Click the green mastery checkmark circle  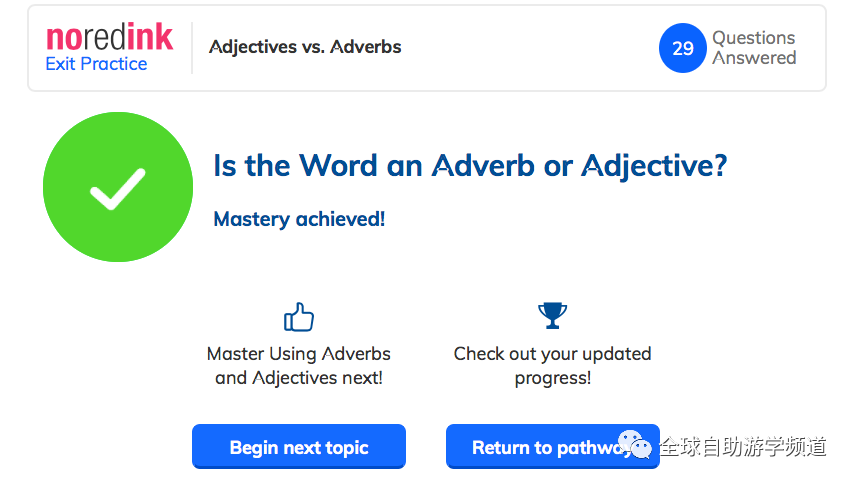[x=118, y=187]
